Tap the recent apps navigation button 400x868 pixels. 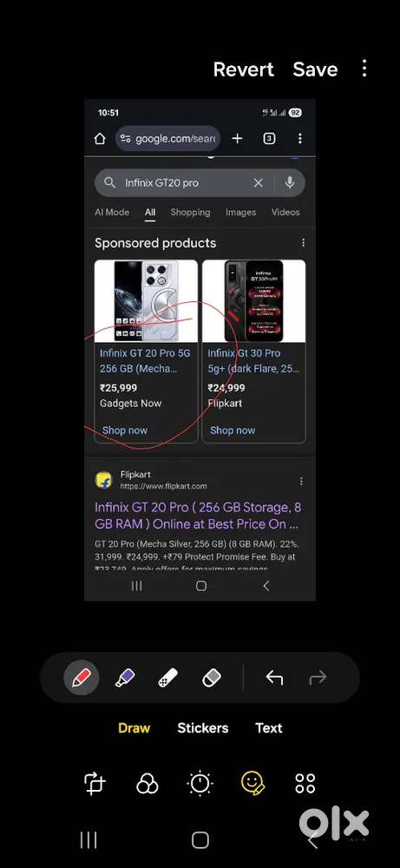coord(89,839)
